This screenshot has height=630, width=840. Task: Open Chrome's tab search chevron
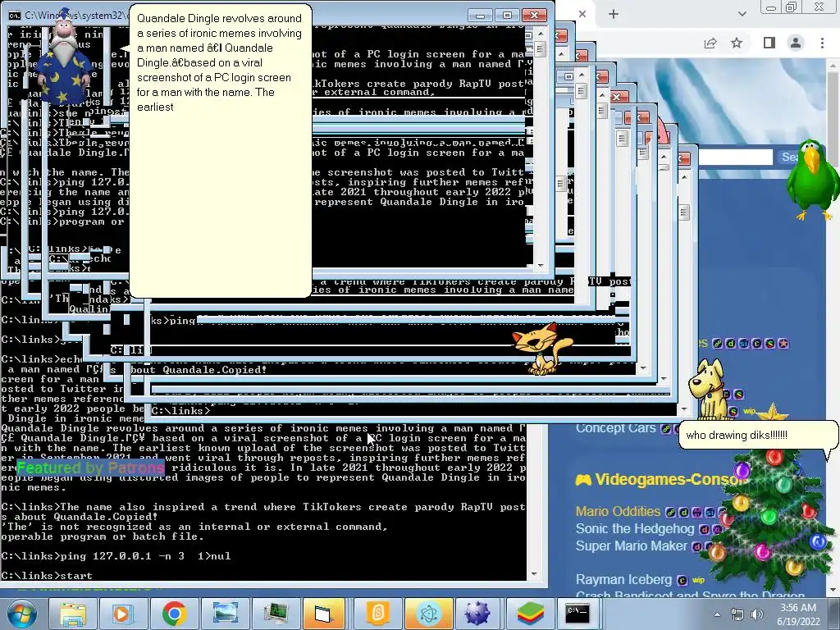point(742,15)
